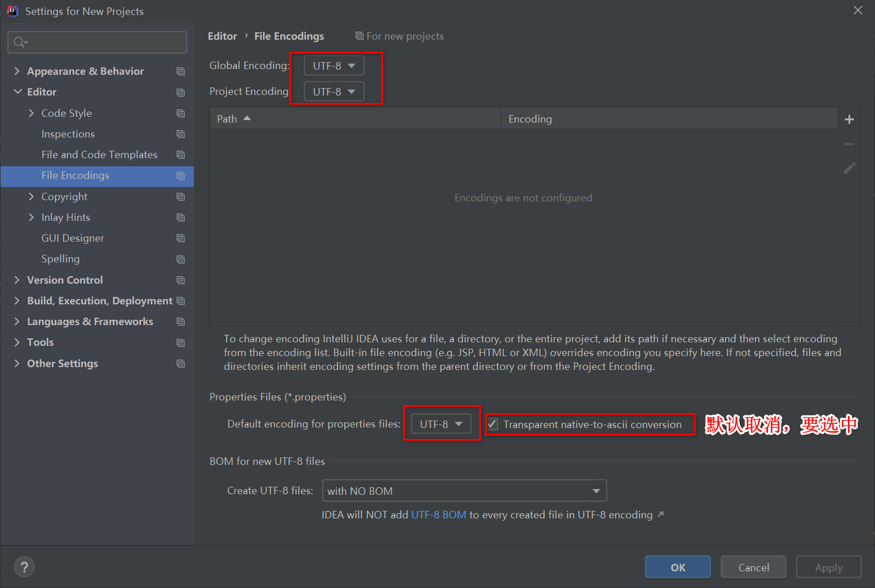The height and width of the screenshot is (588, 875).
Task: Expand Appearance & Behavior section
Action: coord(17,71)
